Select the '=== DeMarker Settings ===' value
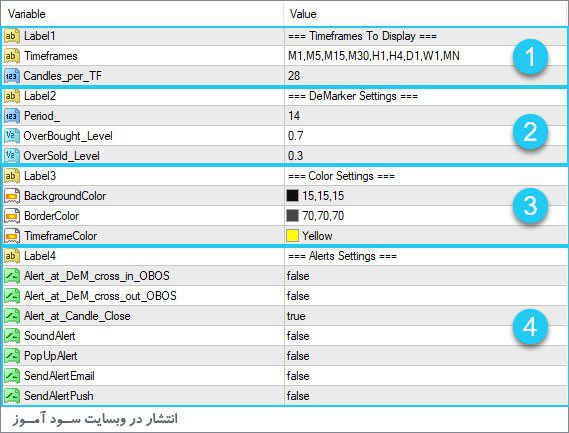The image size is (569, 433). [353, 96]
